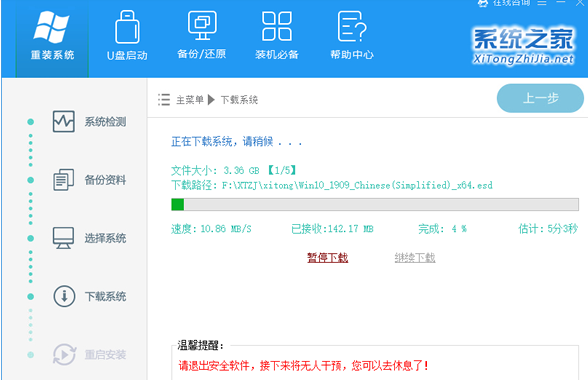Open the title bar hamburger menu

pyautogui.click(x=542, y=3)
